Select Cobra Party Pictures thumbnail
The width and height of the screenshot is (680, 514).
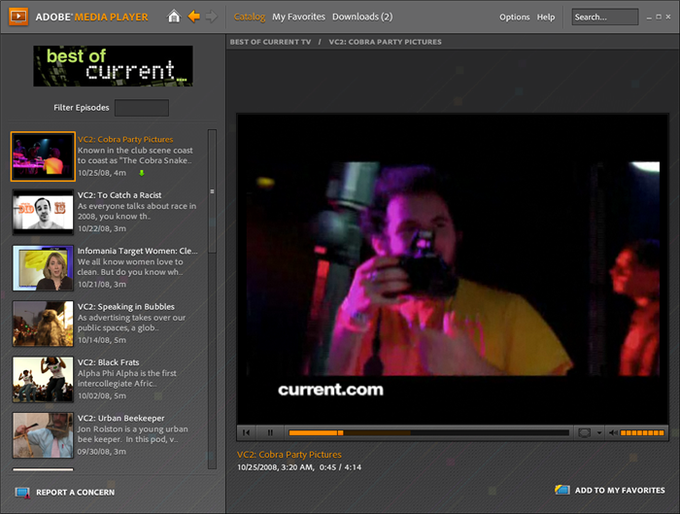tap(43, 157)
